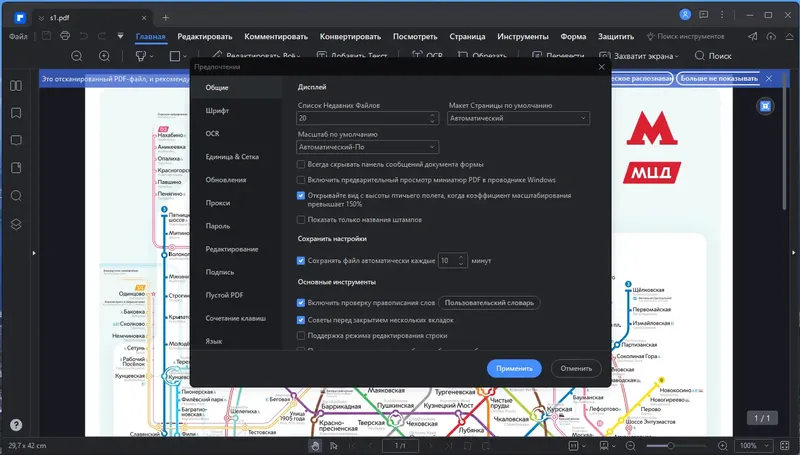
Task: Open the message feedback icon in title bar
Action: [704, 15]
